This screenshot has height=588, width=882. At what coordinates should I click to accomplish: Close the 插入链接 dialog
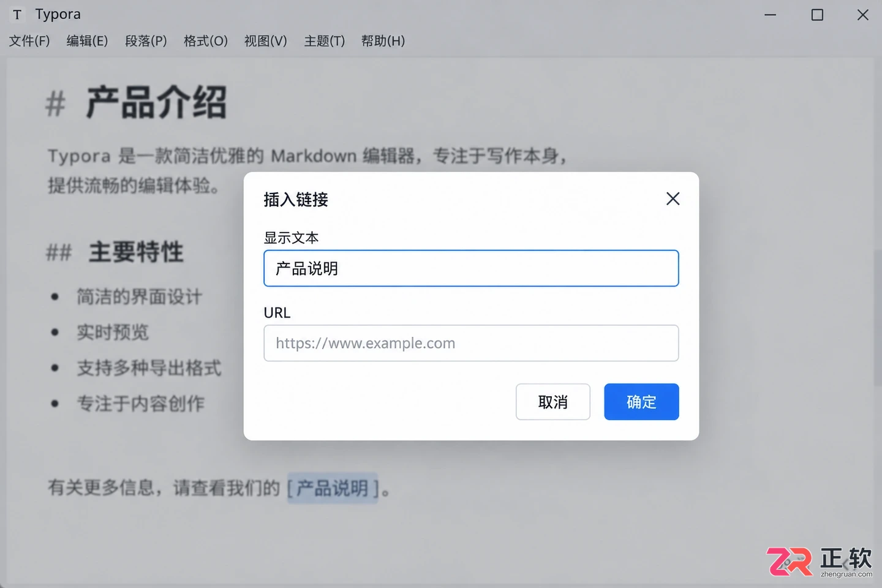pyautogui.click(x=673, y=198)
